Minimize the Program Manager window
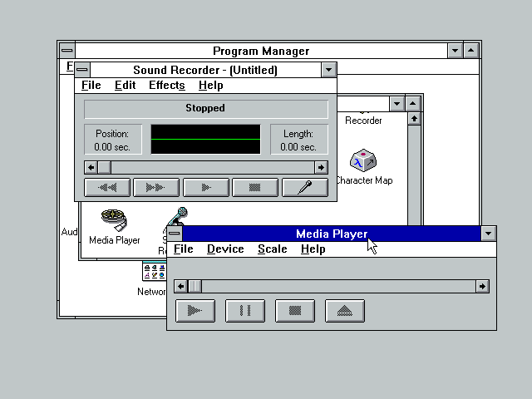 [455, 51]
